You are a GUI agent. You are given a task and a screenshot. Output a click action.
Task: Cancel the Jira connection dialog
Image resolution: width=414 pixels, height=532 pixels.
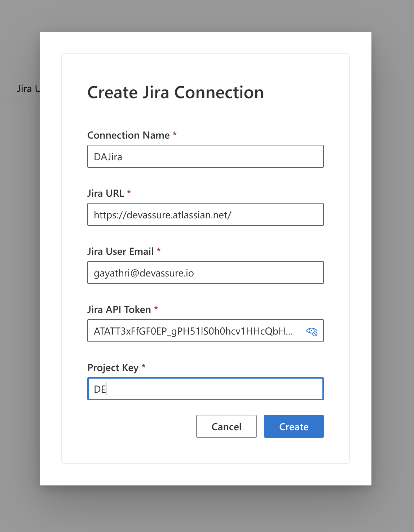coord(226,427)
